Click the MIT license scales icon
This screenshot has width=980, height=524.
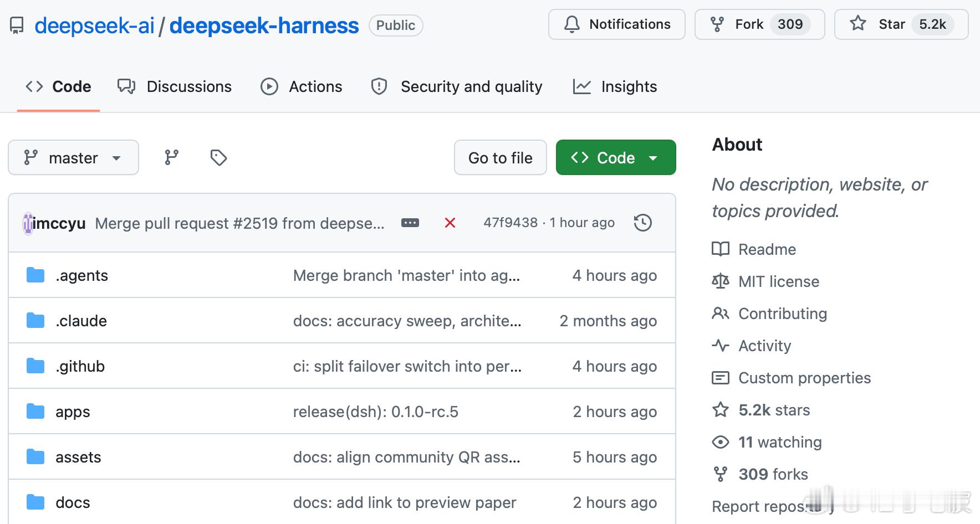coord(721,281)
